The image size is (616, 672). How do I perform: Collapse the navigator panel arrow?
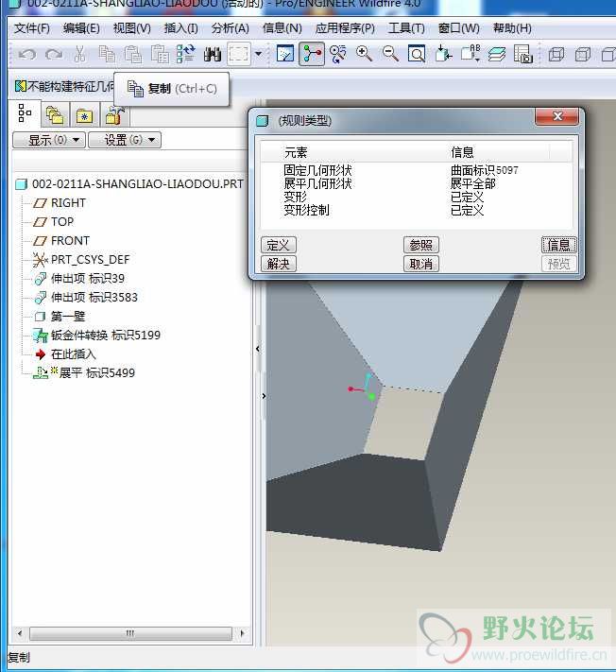pos(258,349)
